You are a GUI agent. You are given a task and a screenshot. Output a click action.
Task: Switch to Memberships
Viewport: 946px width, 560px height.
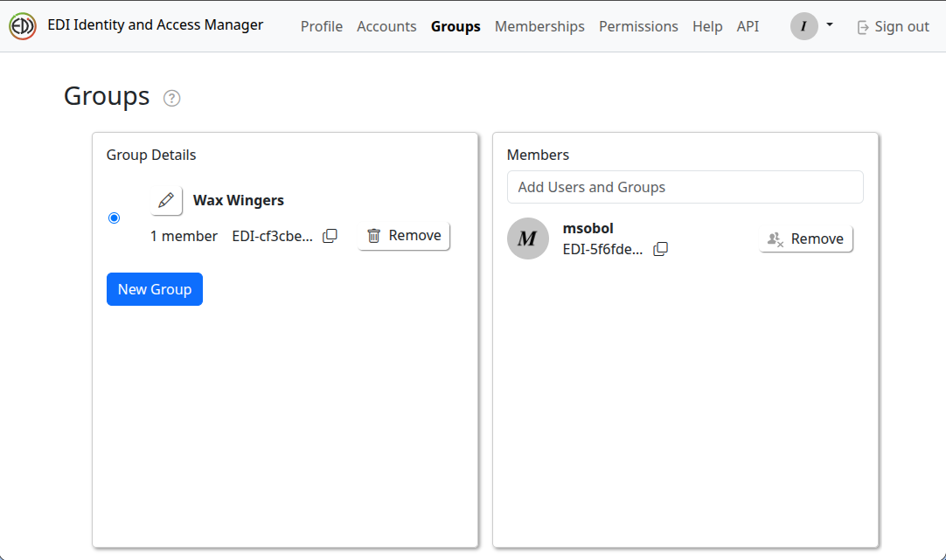(539, 26)
